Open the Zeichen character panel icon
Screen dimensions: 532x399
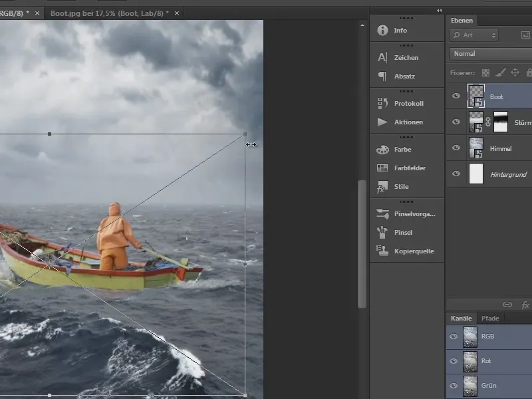pyautogui.click(x=382, y=57)
